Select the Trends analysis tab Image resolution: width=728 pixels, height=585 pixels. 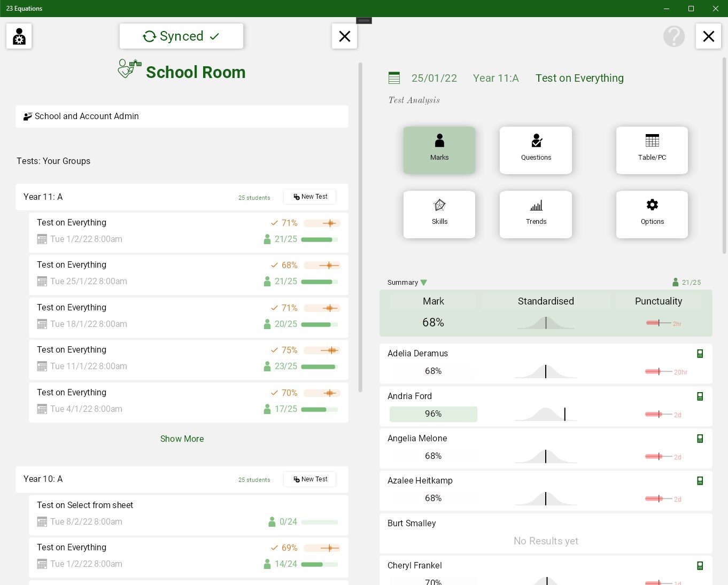[536, 214]
